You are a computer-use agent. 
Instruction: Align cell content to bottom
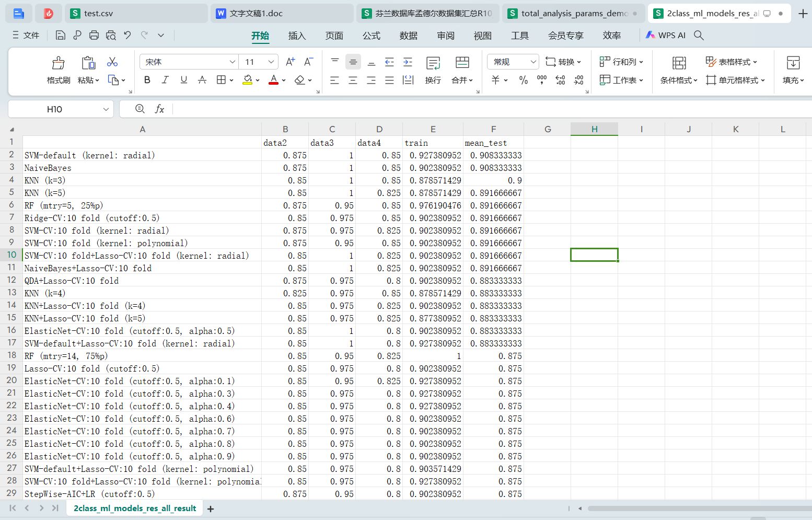point(372,62)
